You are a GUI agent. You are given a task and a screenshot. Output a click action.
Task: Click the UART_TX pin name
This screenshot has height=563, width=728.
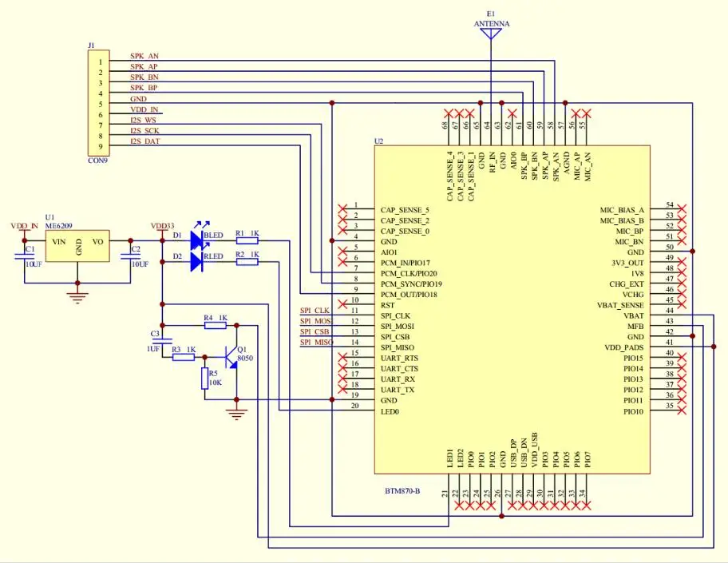[398, 391]
